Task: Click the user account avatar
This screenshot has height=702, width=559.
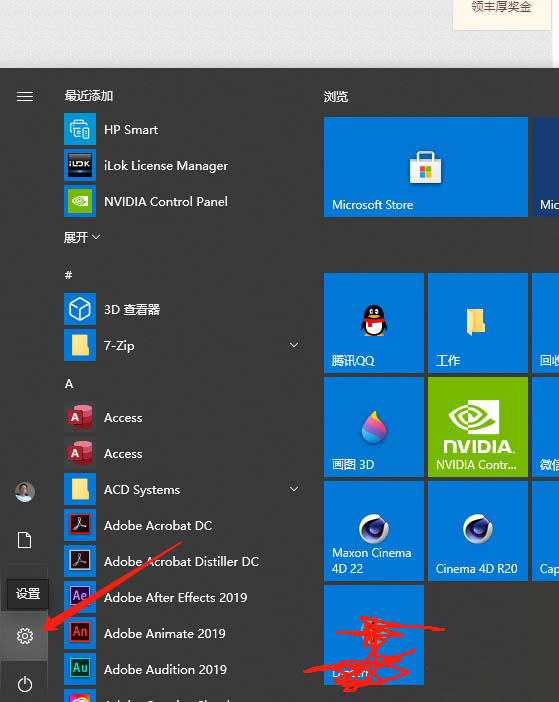Action: point(25,492)
